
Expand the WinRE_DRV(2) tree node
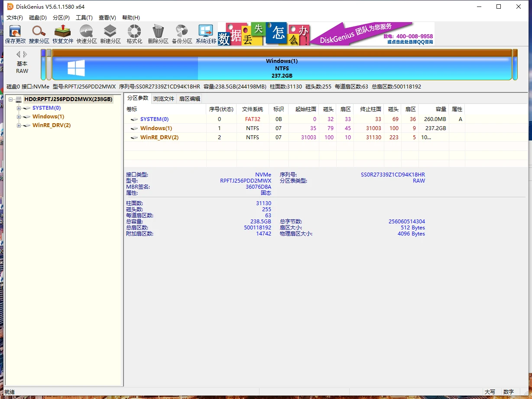[19, 125]
